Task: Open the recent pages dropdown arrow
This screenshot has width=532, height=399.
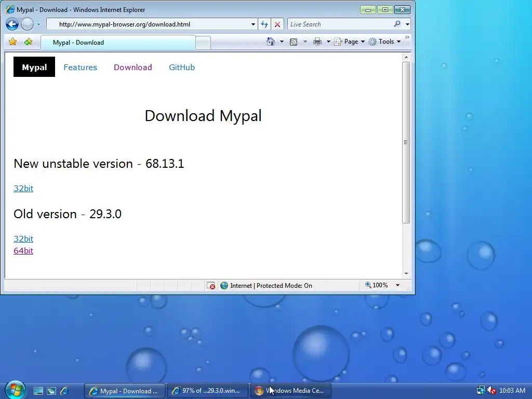Action: (x=38, y=24)
